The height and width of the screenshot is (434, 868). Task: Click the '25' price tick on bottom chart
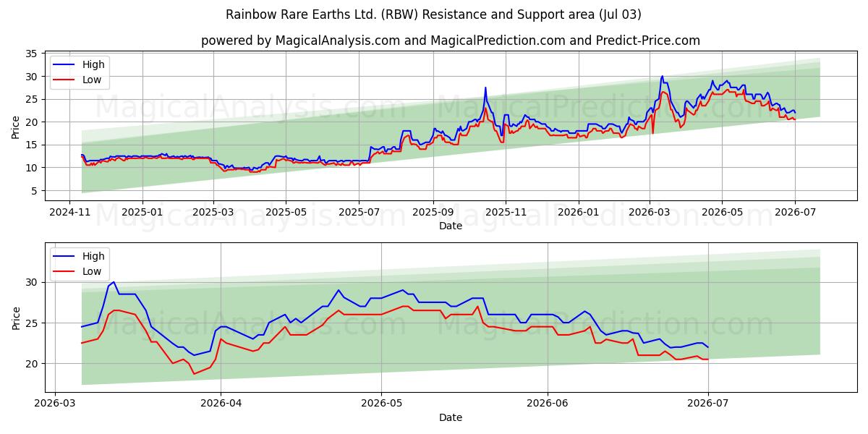point(32,323)
